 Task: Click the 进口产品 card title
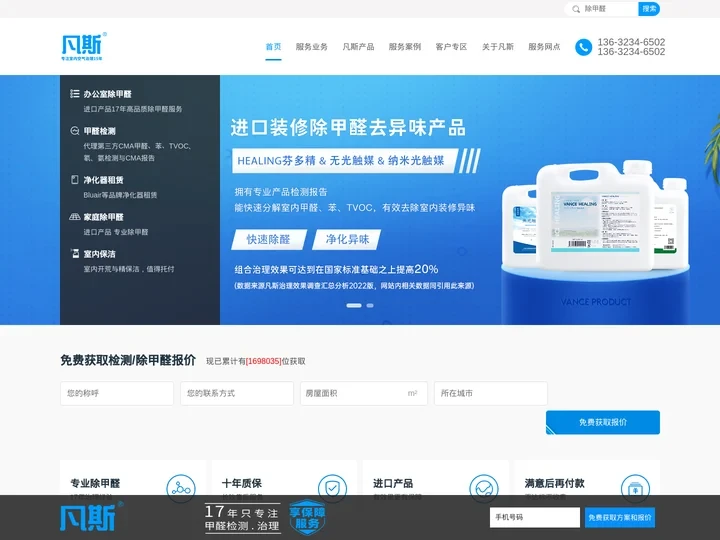click(x=393, y=483)
